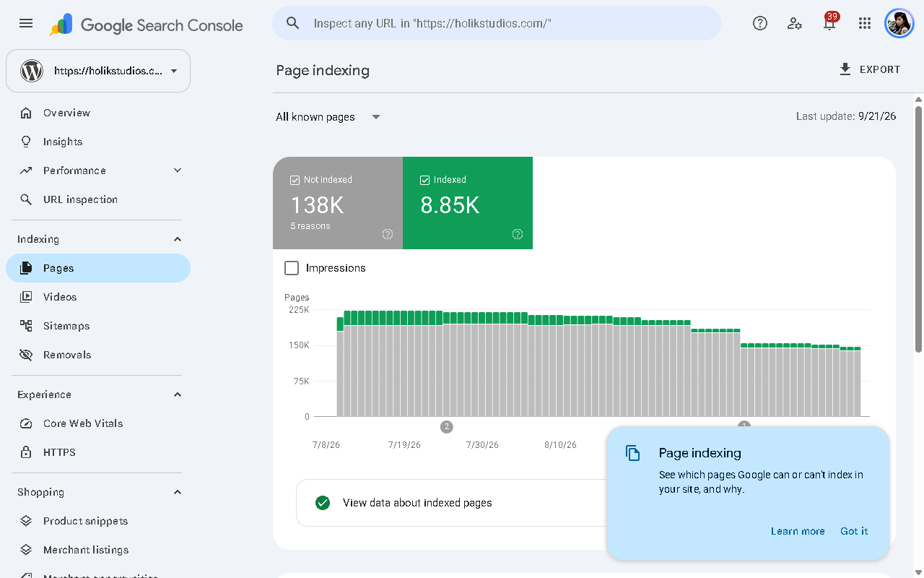Open the Help question mark icon

click(759, 23)
